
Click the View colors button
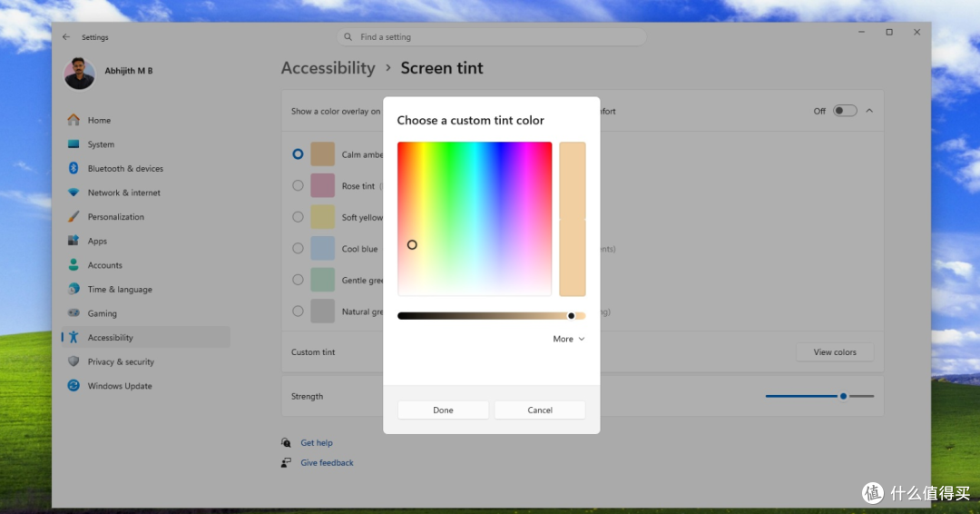click(835, 351)
